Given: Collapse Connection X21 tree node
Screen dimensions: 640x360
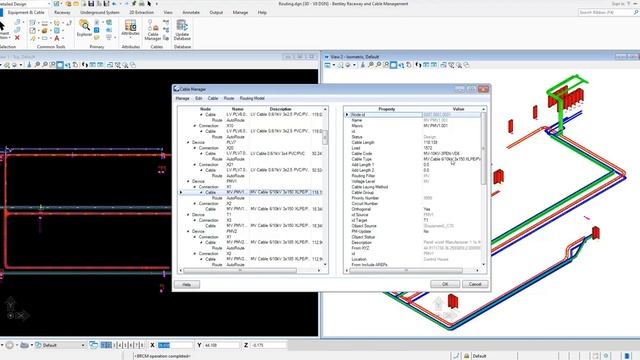Looking at the screenshot, I should [195, 164].
